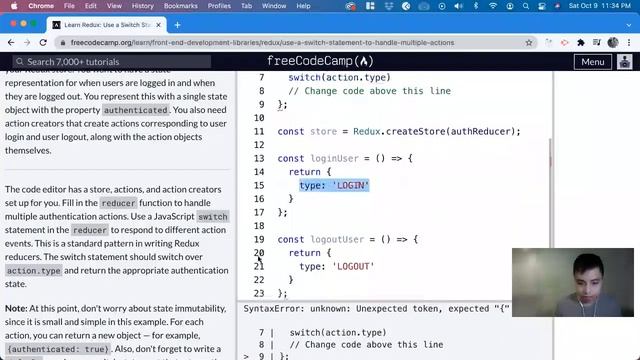Open the volume menu bar icon

pyautogui.click(x=458, y=6)
